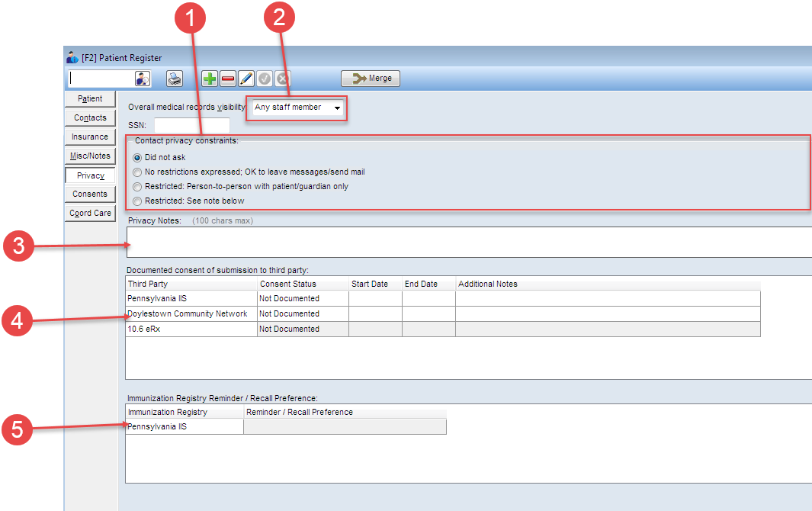Click the Merge button

point(371,79)
